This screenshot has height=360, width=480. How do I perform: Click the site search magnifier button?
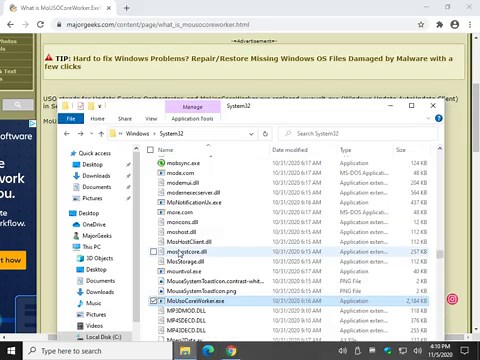tap(18, 105)
